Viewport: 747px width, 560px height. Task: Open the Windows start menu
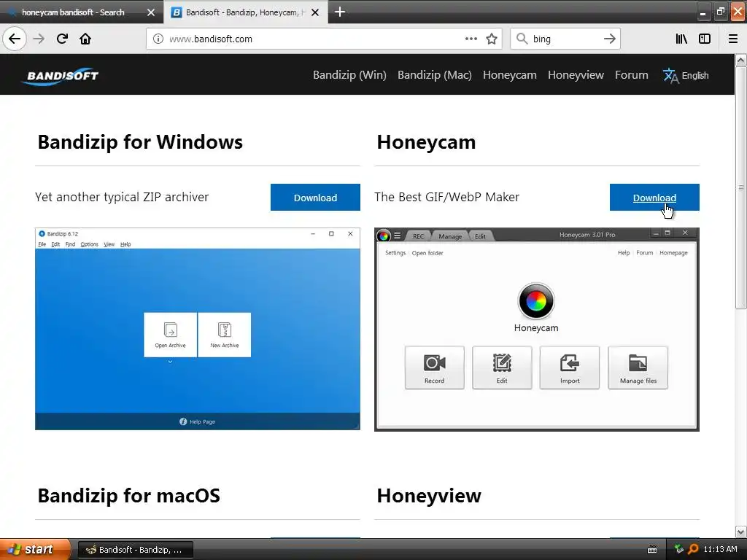(35, 549)
